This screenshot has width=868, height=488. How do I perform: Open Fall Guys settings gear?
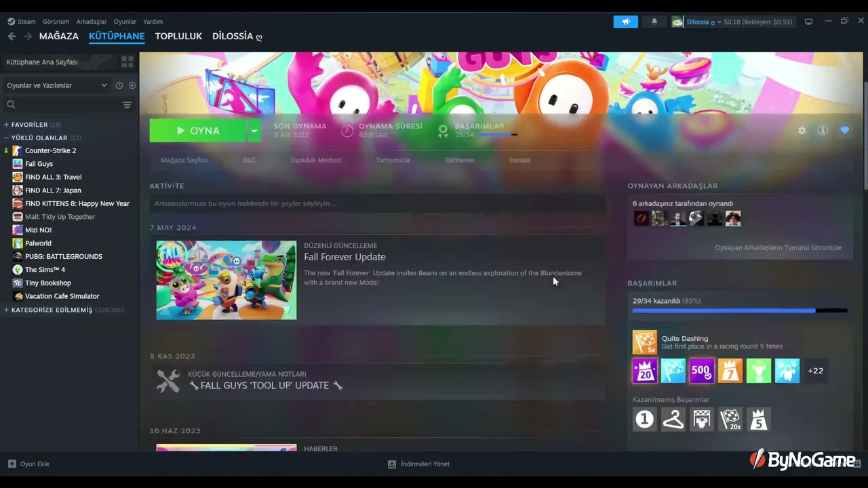[x=802, y=130]
